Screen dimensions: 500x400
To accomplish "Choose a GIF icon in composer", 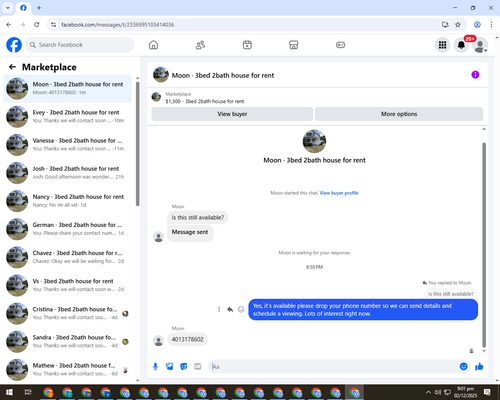I will 198,367.
